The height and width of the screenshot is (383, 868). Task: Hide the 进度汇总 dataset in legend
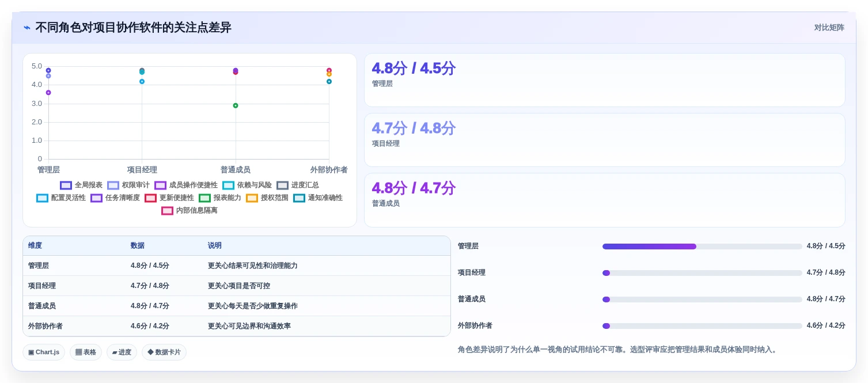tap(298, 185)
